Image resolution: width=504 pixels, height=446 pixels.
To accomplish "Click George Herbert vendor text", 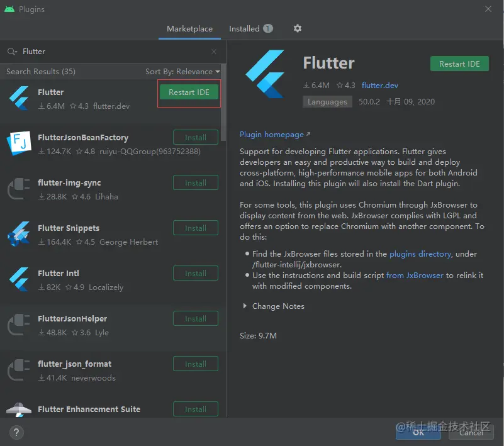I will 128,242.
